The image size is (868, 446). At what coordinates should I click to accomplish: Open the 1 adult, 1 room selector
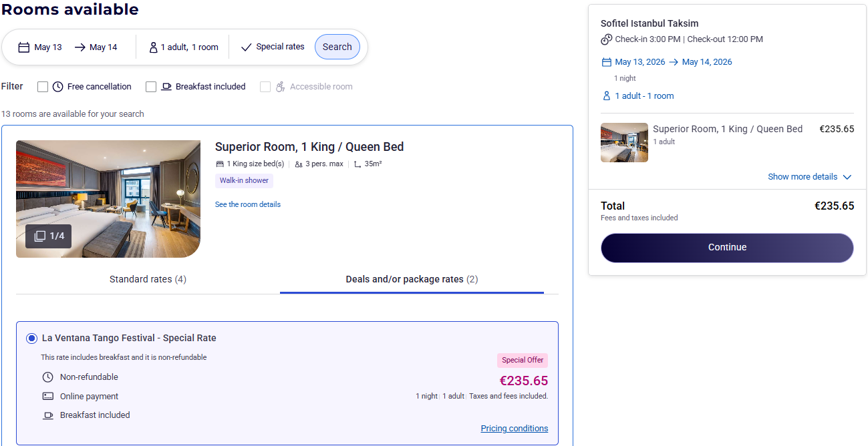[184, 47]
